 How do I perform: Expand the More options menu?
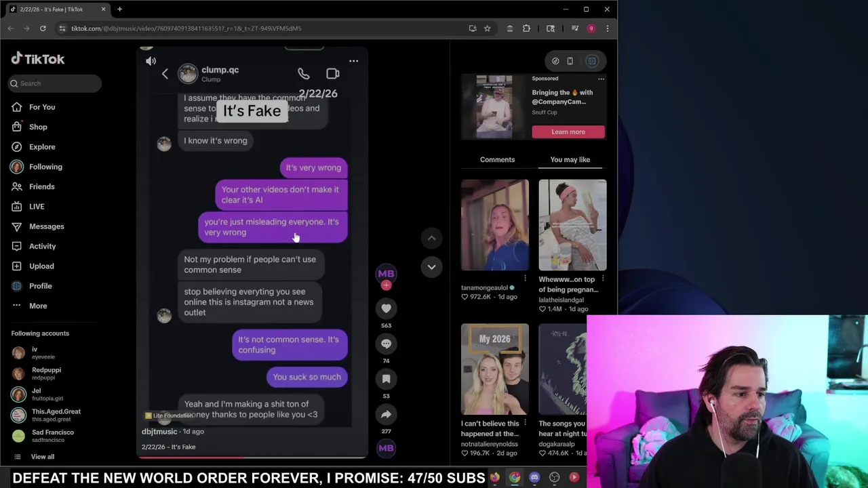point(38,306)
